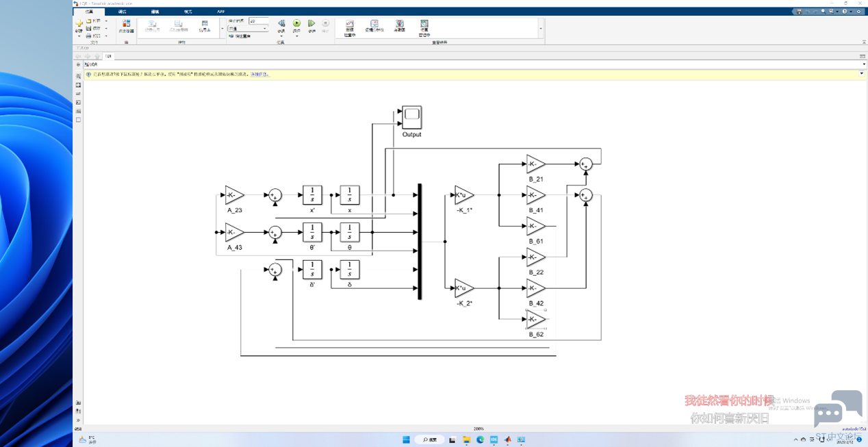Open File Explorer from the taskbar

467,439
